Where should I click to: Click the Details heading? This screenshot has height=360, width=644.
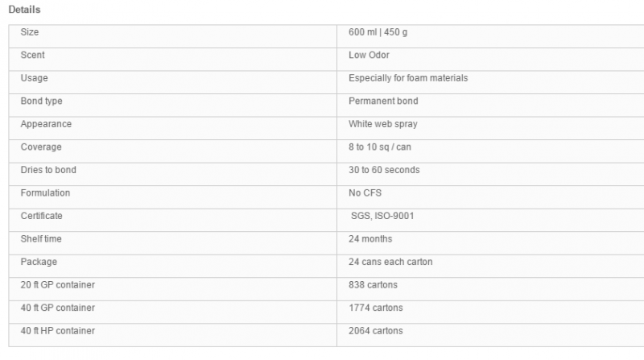[24, 10]
